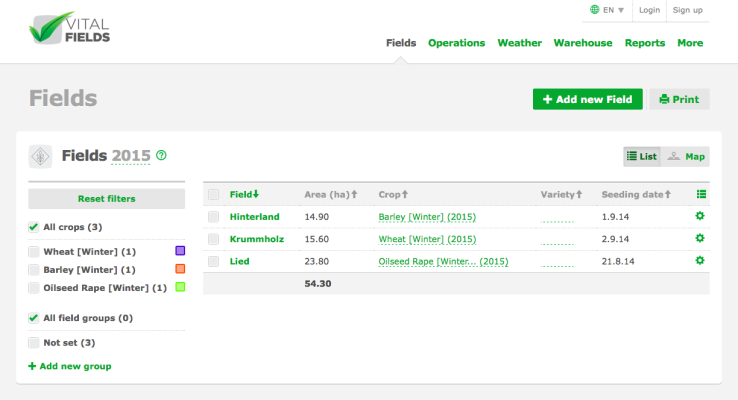Sort by Crop column
The height and width of the screenshot is (400, 738).
(x=393, y=194)
